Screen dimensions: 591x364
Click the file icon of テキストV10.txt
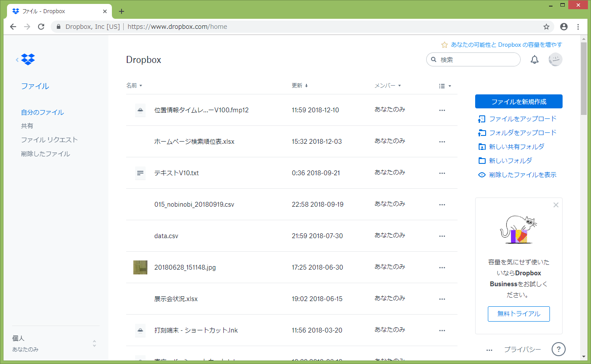[x=140, y=173]
